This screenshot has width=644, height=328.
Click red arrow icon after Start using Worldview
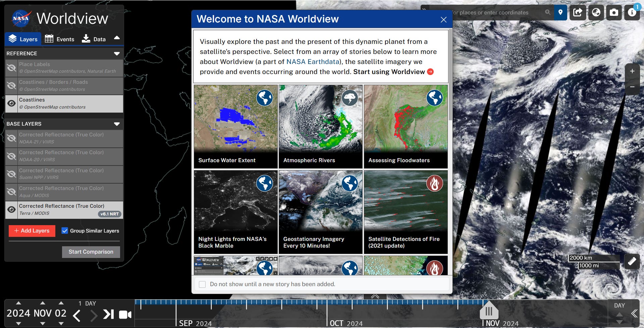tap(430, 72)
